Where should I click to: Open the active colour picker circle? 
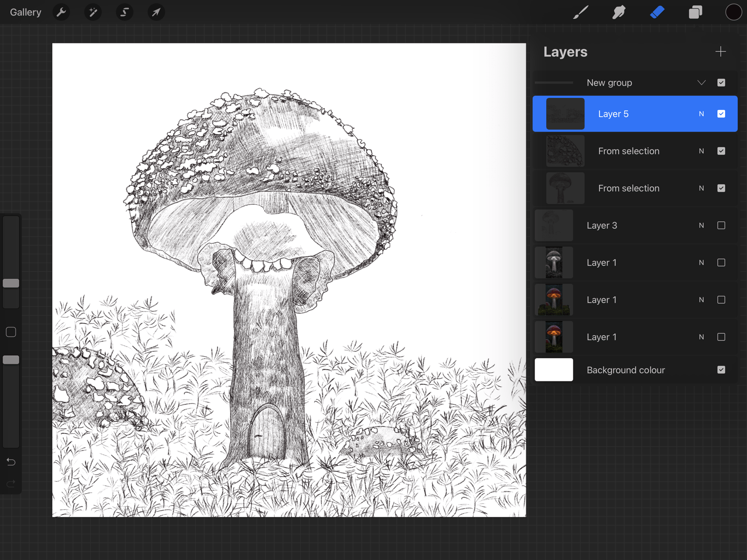(733, 12)
